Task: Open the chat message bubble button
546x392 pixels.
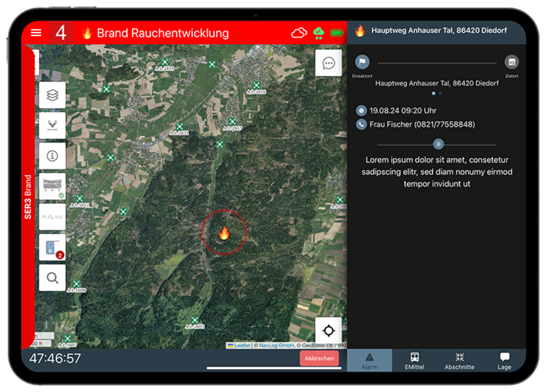Action: pos(328,63)
